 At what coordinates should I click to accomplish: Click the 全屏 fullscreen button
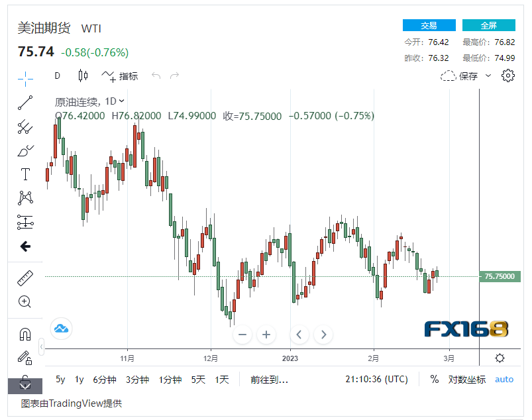click(x=488, y=25)
